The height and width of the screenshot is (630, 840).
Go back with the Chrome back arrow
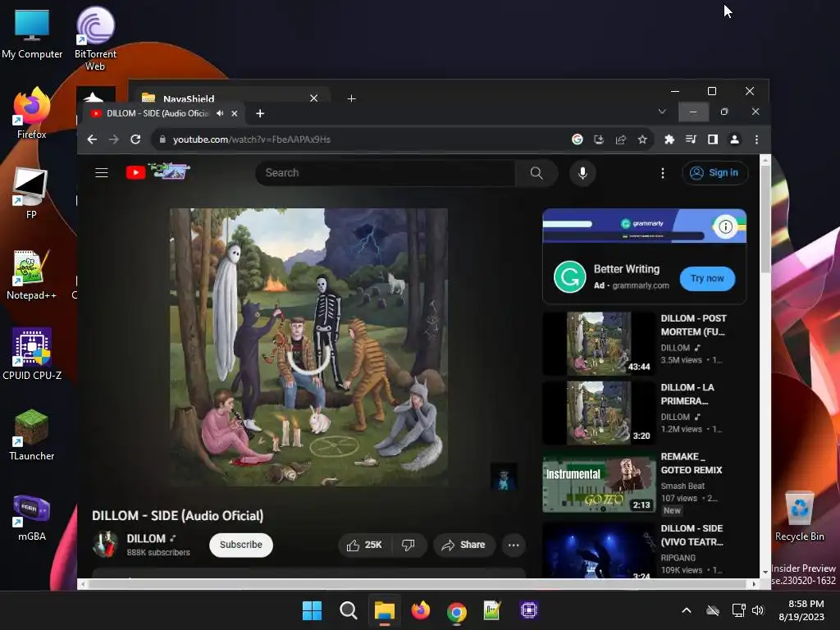pyautogui.click(x=92, y=139)
